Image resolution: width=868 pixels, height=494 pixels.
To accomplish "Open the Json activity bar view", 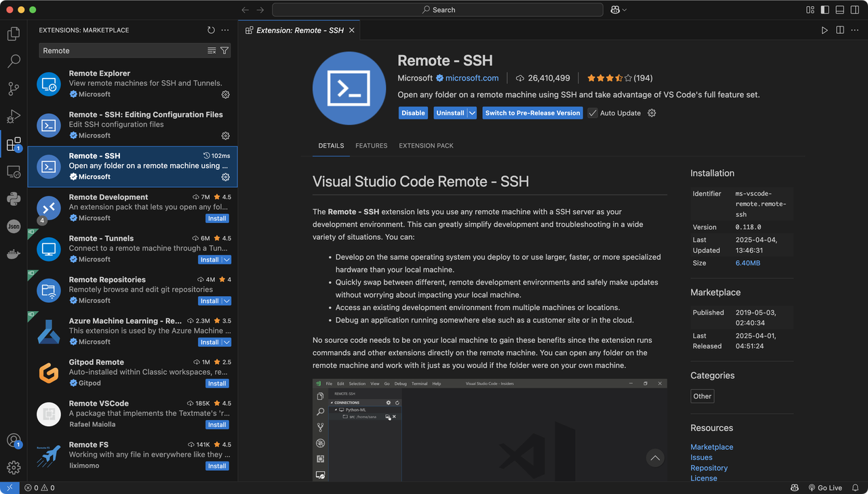I will pos(14,226).
